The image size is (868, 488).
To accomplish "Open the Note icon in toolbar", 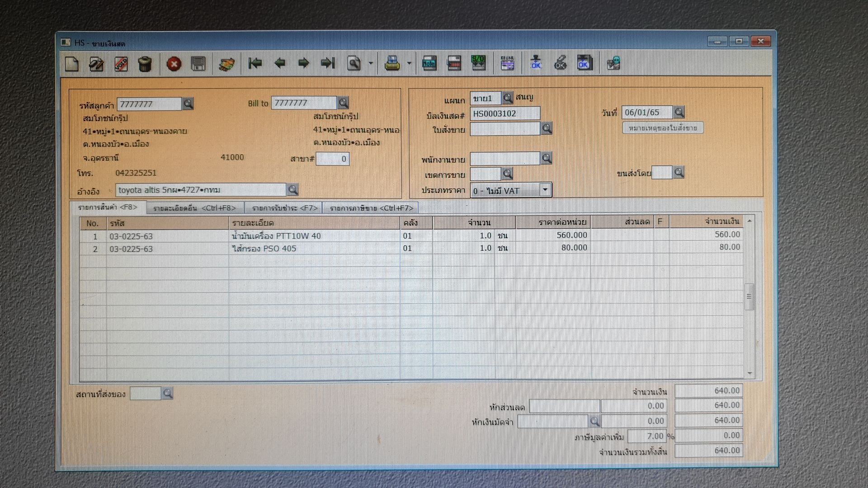I will pos(429,63).
